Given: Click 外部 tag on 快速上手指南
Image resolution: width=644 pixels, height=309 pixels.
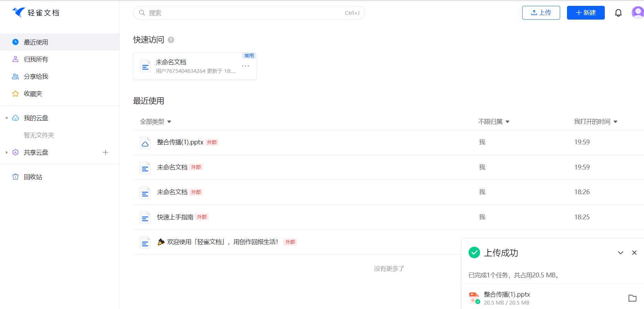Looking at the screenshot, I should 202,217.
